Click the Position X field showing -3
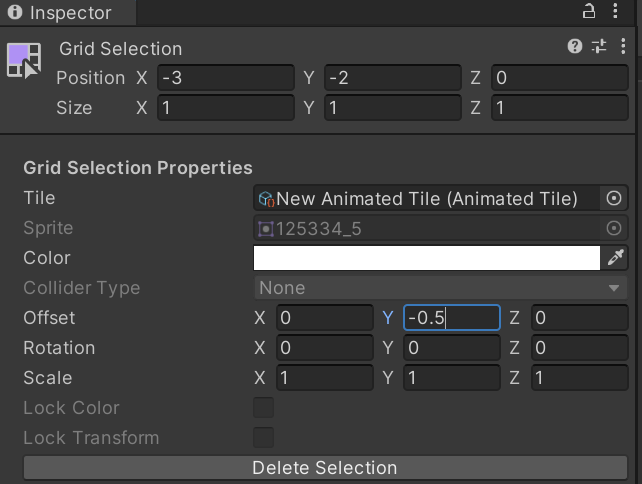 point(225,78)
